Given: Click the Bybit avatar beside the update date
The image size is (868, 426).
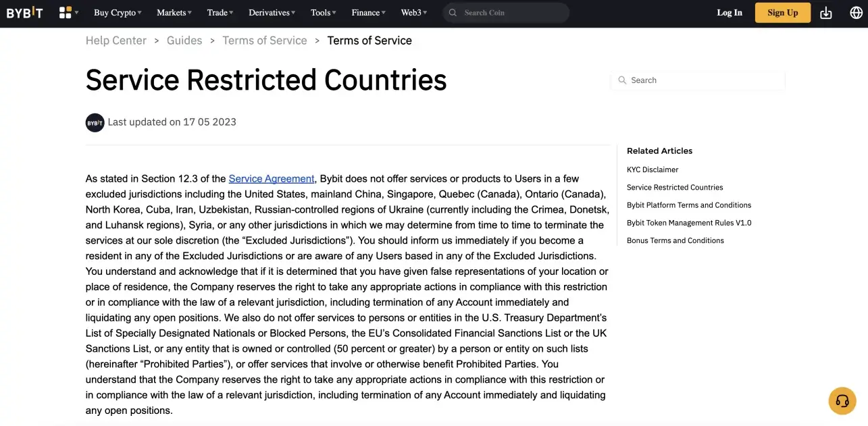Looking at the screenshot, I should (95, 122).
